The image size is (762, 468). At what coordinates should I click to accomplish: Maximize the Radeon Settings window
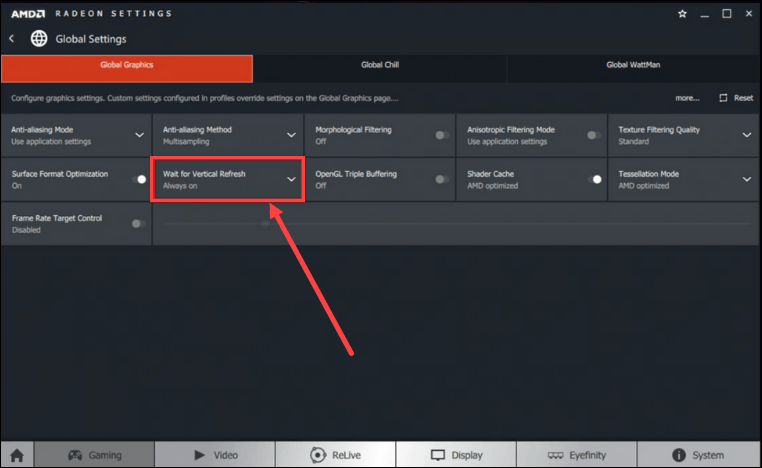tap(727, 14)
